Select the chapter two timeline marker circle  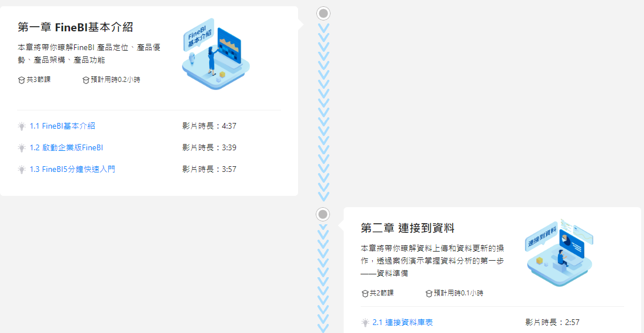click(323, 214)
